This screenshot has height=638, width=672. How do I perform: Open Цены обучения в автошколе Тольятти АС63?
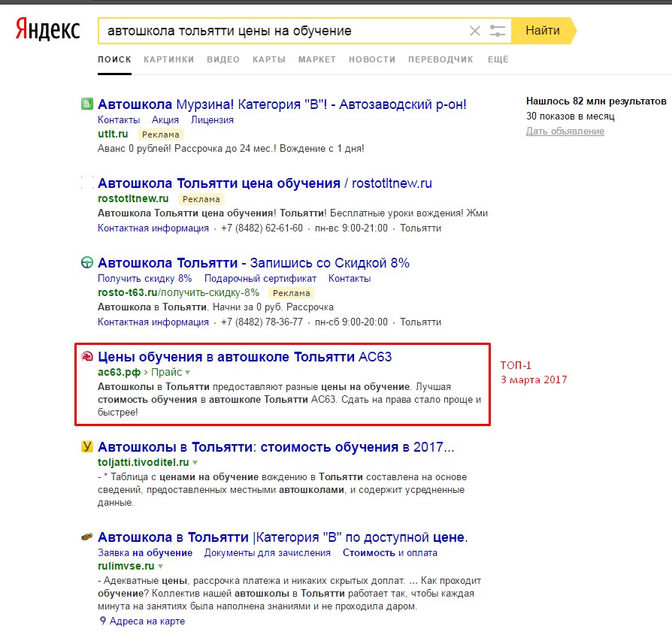[x=245, y=356]
